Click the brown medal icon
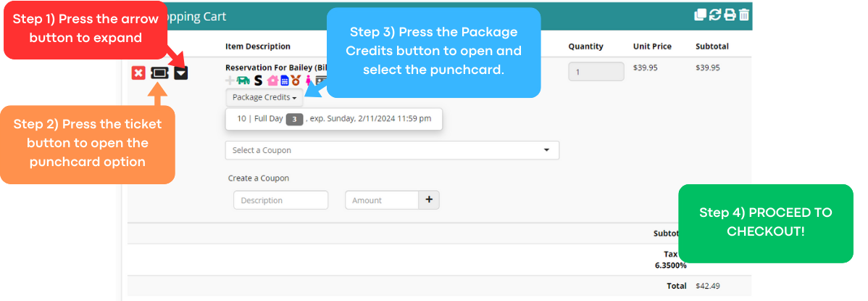The width and height of the screenshot is (868, 301). click(296, 81)
